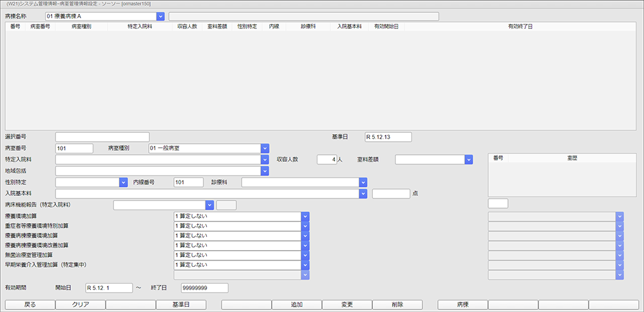Click the 終了日 date field
The height and width of the screenshot is (312, 644).
click(x=204, y=288)
